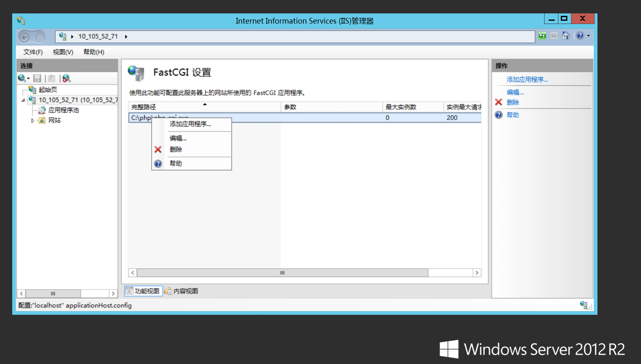Expand the 网站 tree node

(x=33, y=120)
